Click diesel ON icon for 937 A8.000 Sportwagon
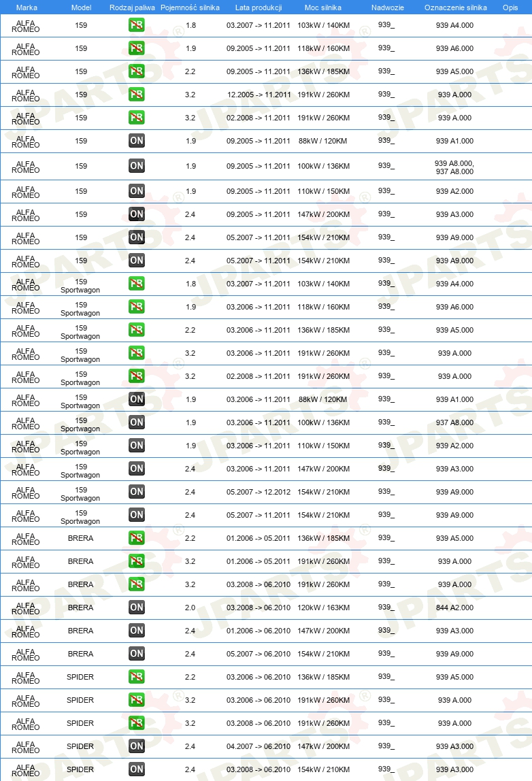 coord(137,422)
